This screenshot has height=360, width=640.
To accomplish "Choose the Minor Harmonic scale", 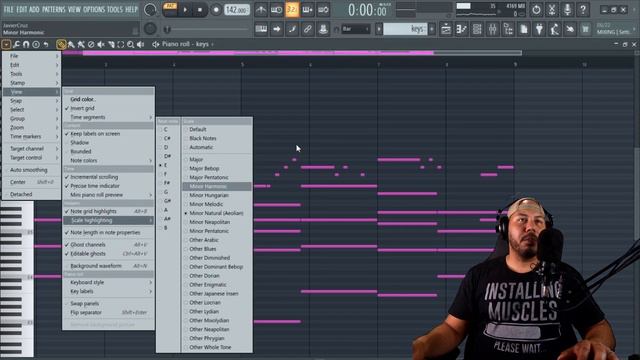I will pyautogui.click(x=217, y=186).
